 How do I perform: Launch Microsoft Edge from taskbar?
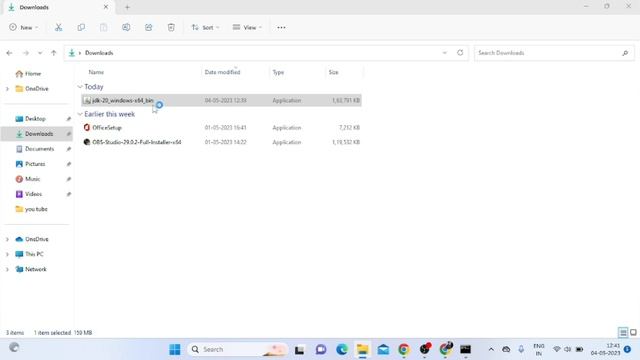point(342,349)
